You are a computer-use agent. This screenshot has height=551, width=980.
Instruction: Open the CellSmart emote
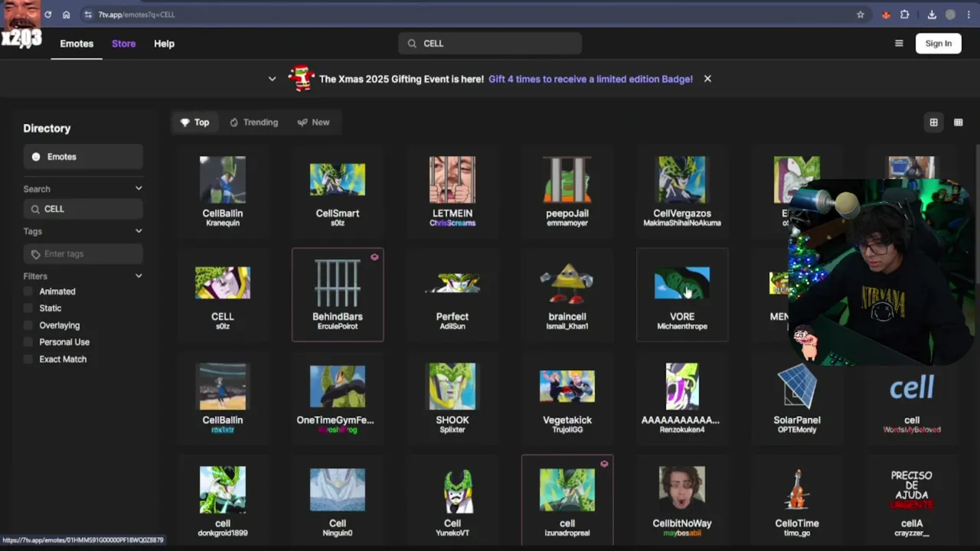(338, 191)
